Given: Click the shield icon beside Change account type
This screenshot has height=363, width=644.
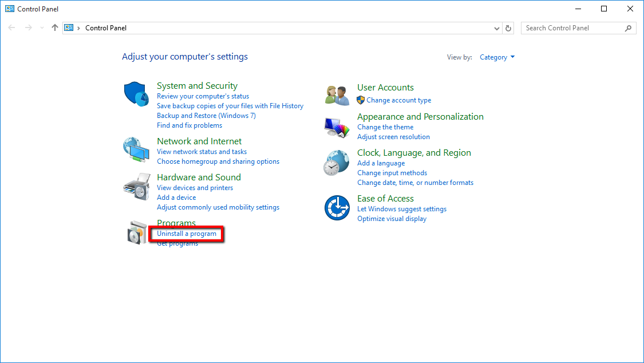Looking at the screenshot, I should click(361, 100).
